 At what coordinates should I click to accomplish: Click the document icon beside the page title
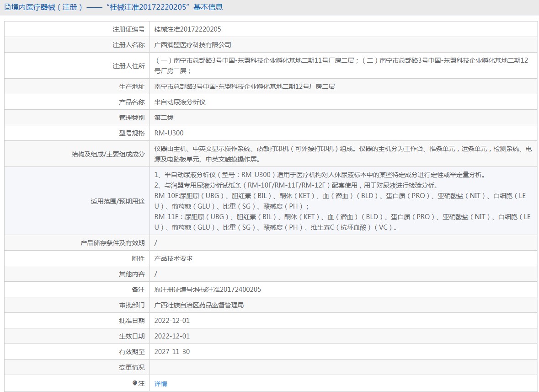pos(7,7)
